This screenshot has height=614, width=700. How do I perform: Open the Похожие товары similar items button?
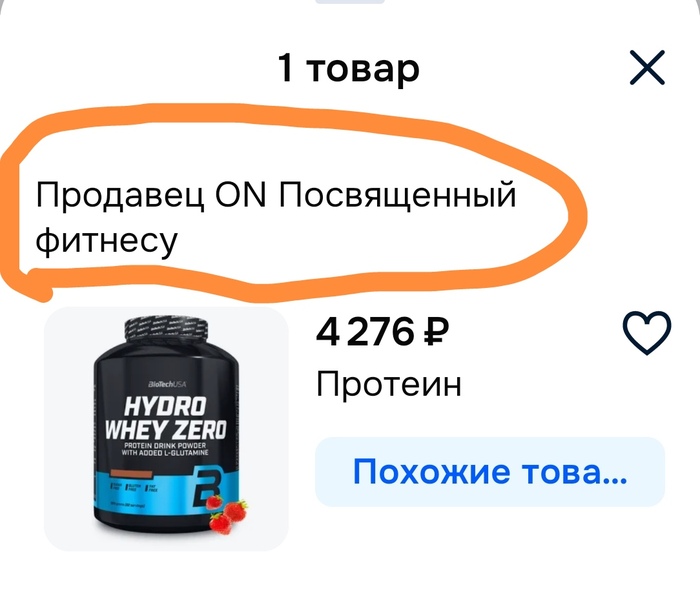click(490, 472)
